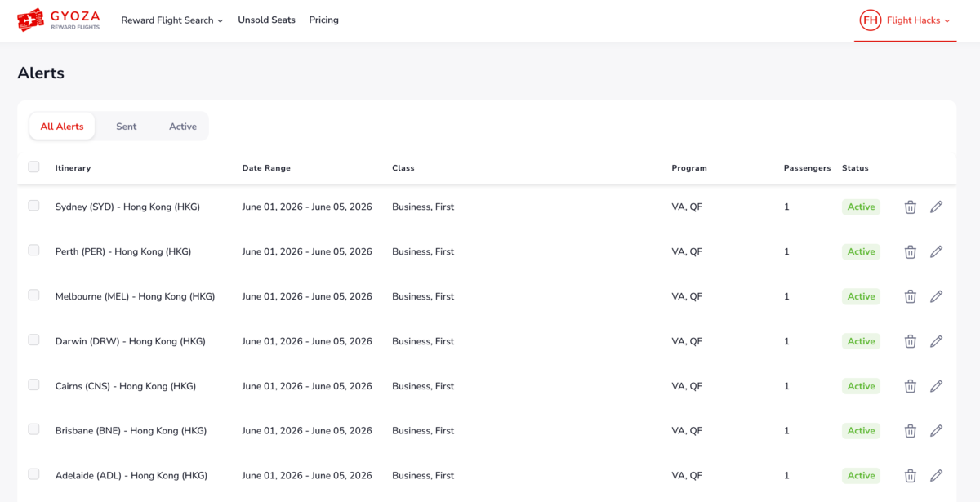
Task: Edit the Perth to Hong Kong alert
Action: [937, 251]
